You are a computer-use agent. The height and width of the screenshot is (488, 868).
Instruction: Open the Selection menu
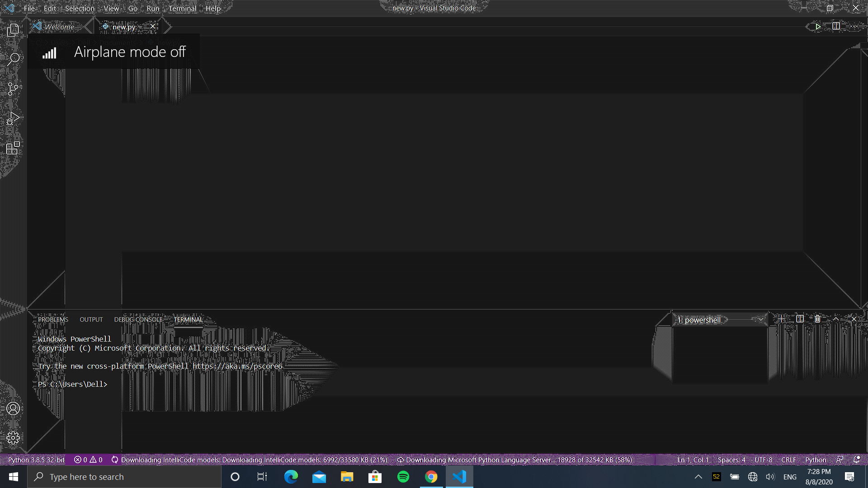click(80, 8)
